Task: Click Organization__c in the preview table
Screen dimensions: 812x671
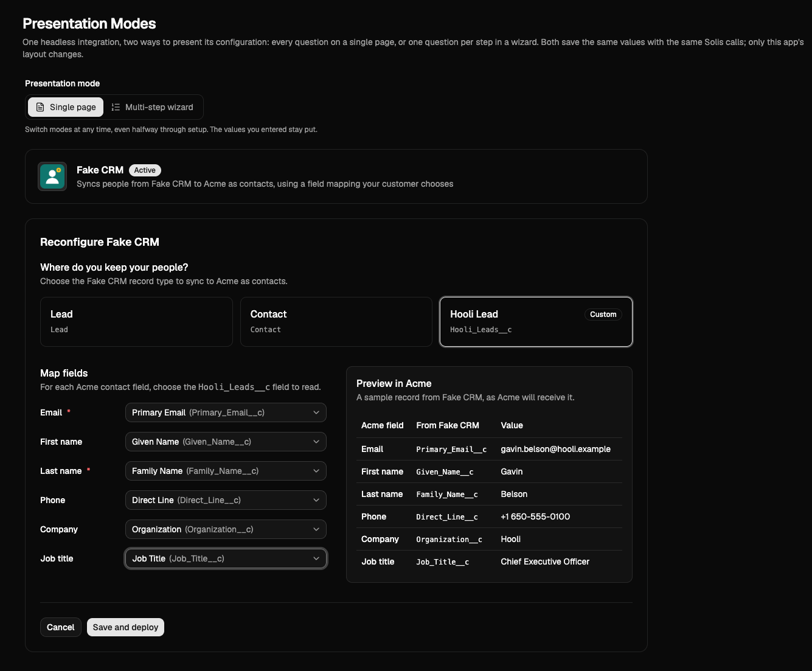Action: (449, 540)
